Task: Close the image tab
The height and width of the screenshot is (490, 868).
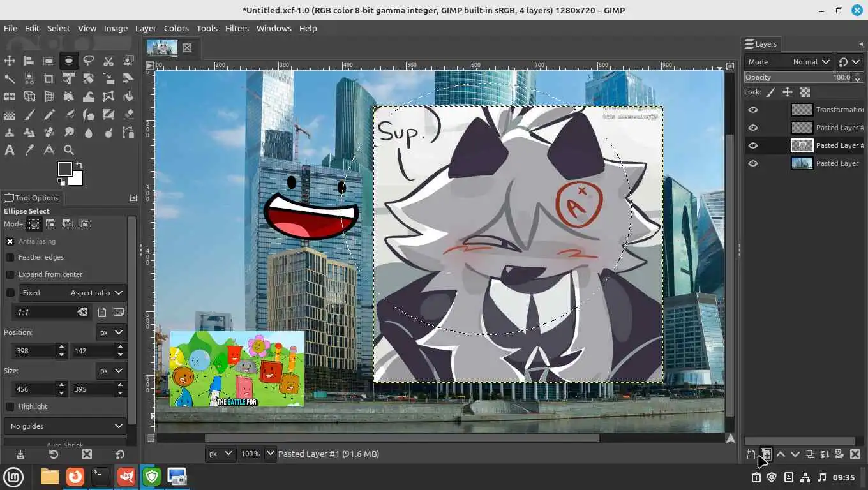Action: [x=187, y=48]
